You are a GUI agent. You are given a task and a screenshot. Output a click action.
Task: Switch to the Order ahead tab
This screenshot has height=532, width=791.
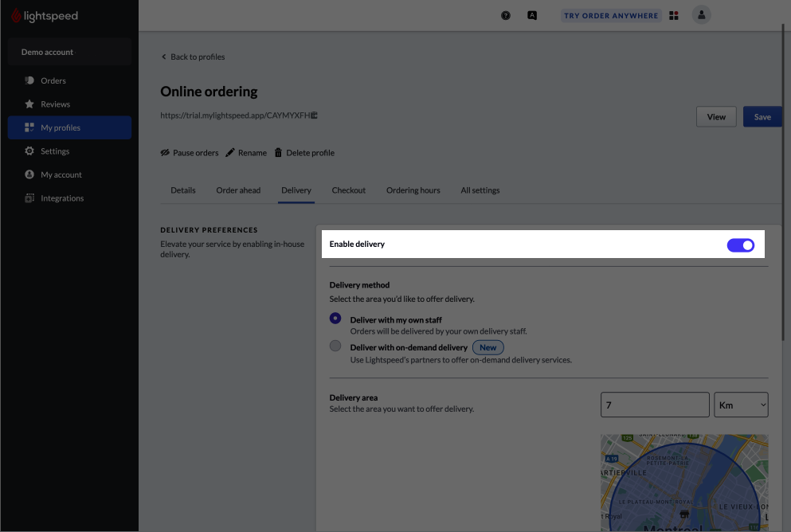[x=238, y=190]
